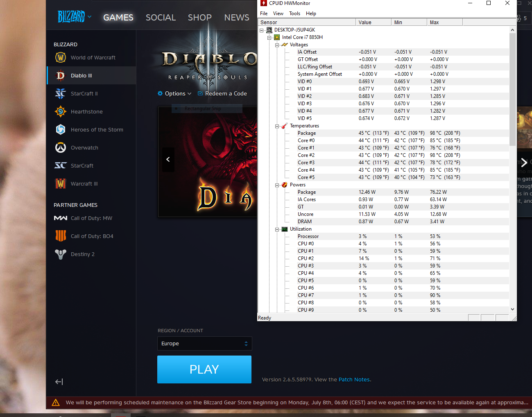This screenshot has width=532, height=417.
Task: Open the View menu in HWMonitor
Action: pyautogui.click(x=278, y=14)
